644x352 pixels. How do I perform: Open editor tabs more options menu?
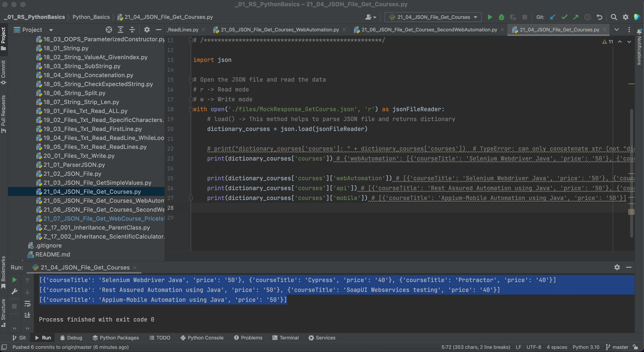click(629, 30)
